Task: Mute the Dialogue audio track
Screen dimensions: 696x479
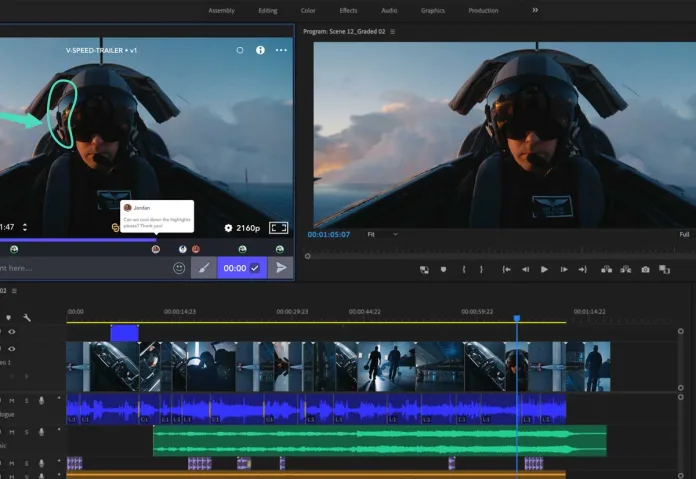Action: tap(13, 400)
